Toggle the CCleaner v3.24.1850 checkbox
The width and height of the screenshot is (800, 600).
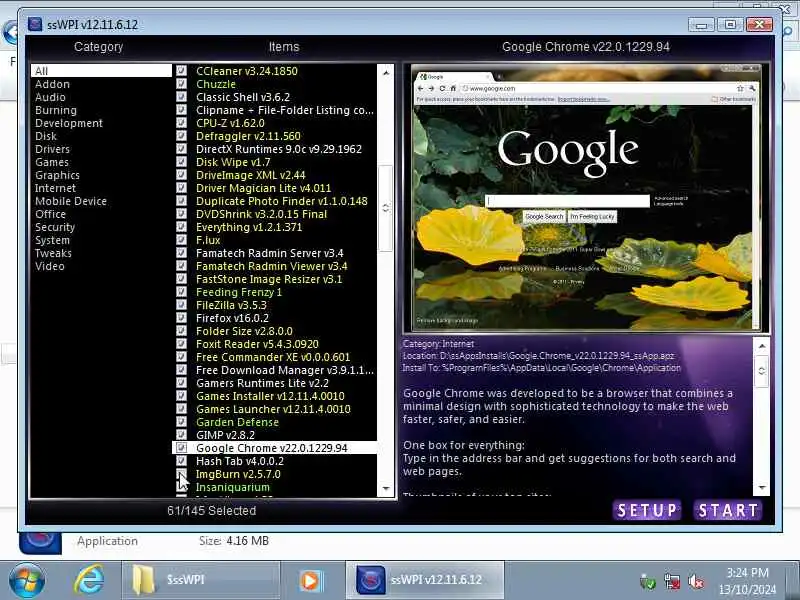(x=181, y=70)
